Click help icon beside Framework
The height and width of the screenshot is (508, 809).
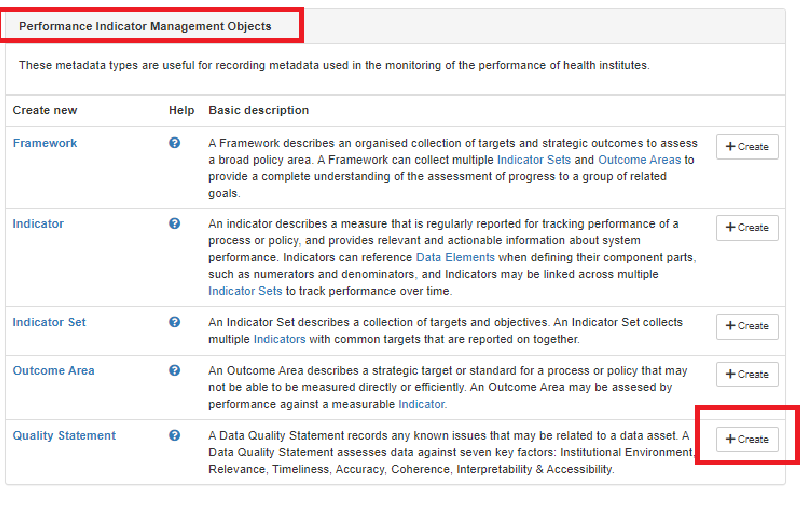(175, 143)
